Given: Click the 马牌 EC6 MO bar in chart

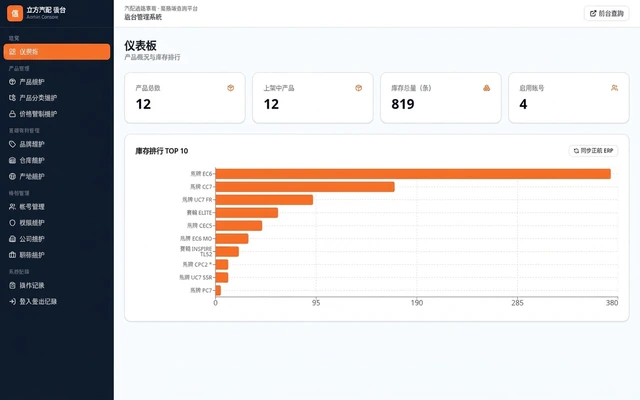Looking at the screenshot, I should click(232, 238).
